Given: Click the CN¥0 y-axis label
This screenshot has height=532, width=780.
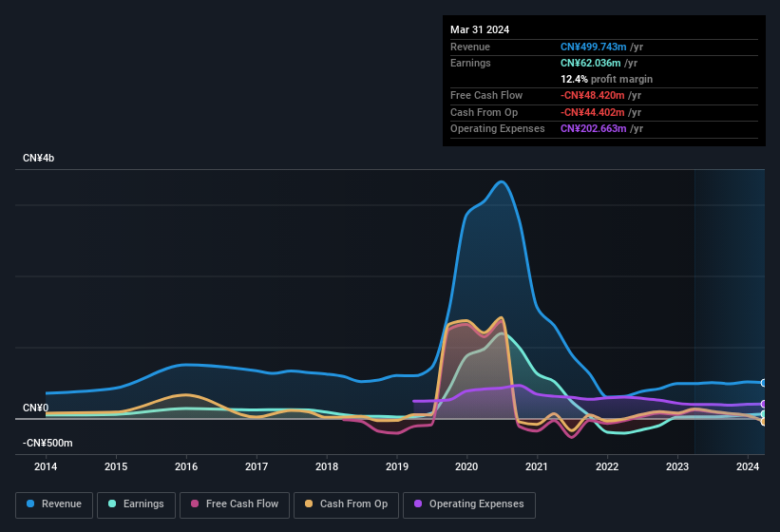Looking at the screenshot, I should click(36, 408).
